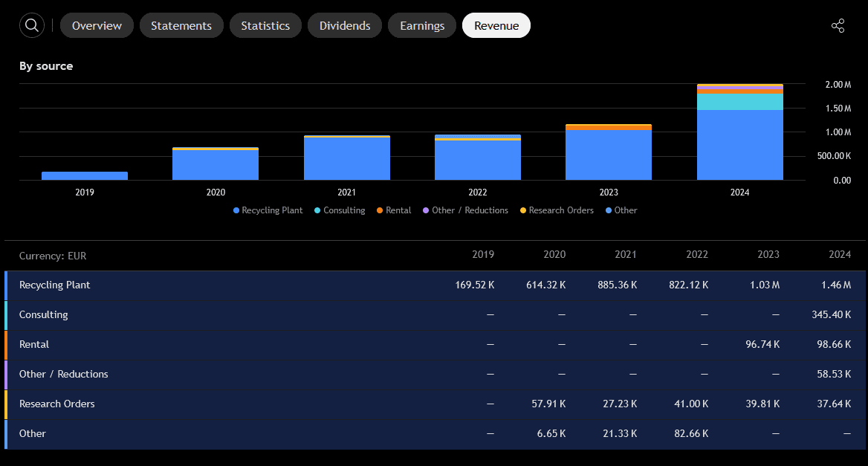
Task: Click the 58.53 K value
Action: [835, 374]
